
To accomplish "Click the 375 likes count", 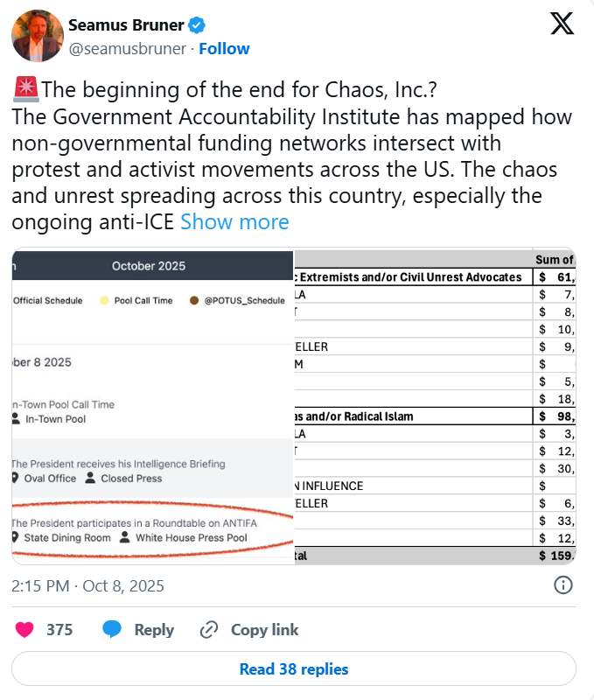I will pyautogui.click(x=59, y=630).
